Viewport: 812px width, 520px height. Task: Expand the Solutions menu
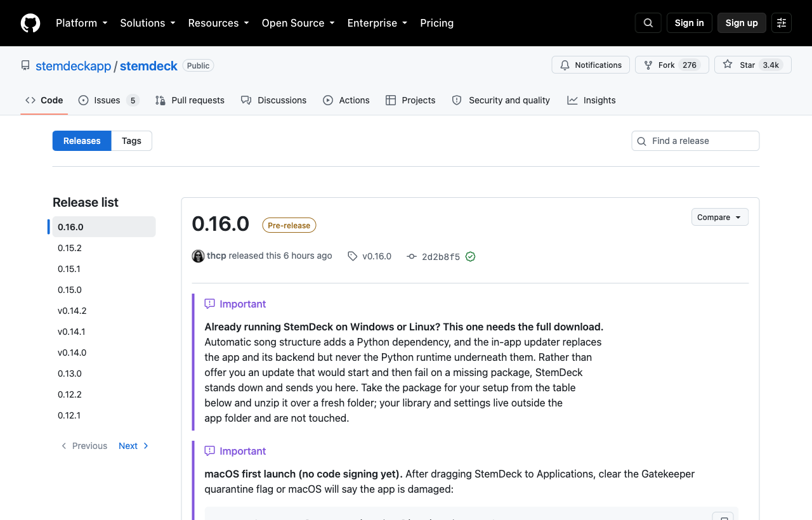pyautogui.click(x=148, y=23)
